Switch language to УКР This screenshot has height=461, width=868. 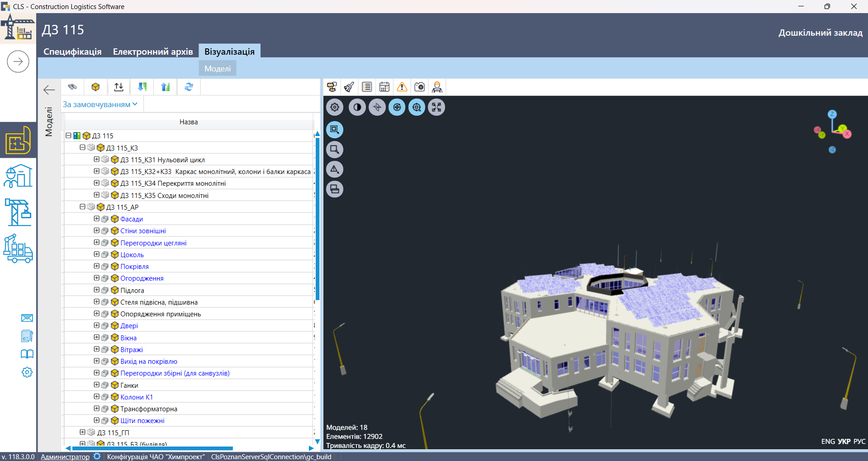[844, 442]
